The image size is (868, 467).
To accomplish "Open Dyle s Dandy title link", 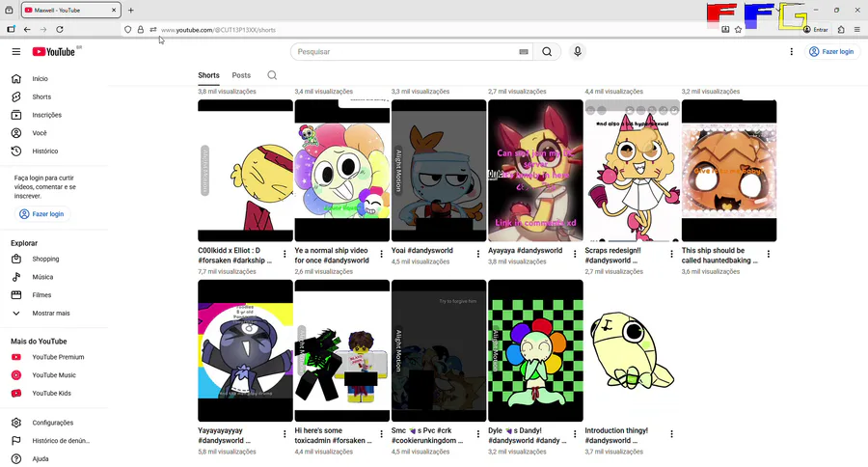I will click(527, 435).
